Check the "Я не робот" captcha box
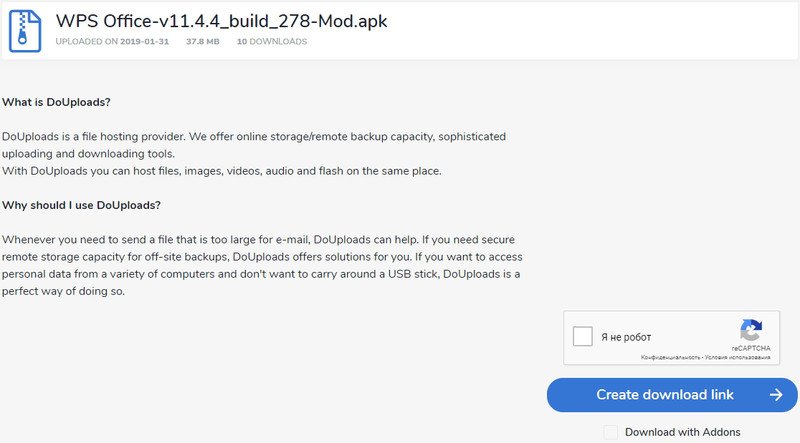The height and width of the screenshot is (443, 800). click(582, 337)
